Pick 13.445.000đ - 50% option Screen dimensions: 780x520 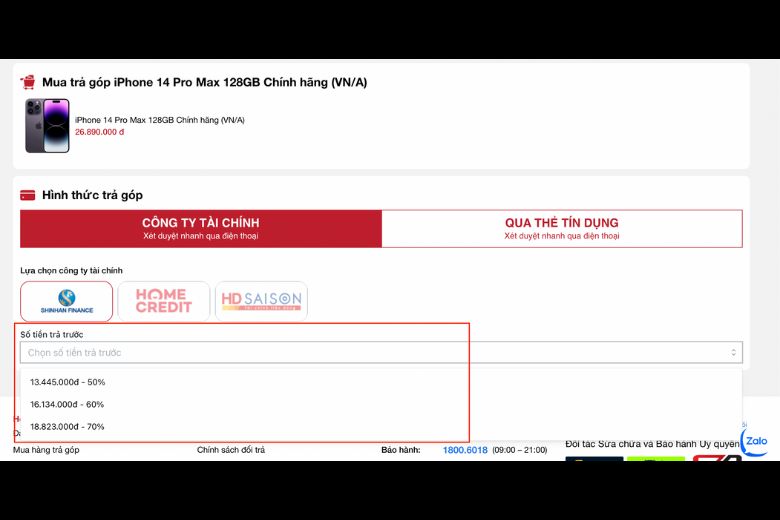click(x=68, y=382)
